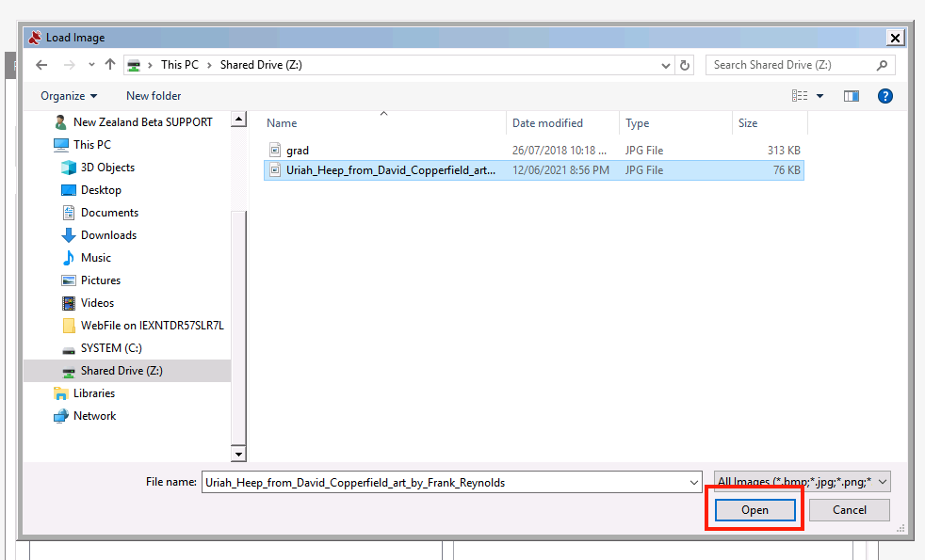
Task: Open Music in the navigation pane
Action: point(86,258)
